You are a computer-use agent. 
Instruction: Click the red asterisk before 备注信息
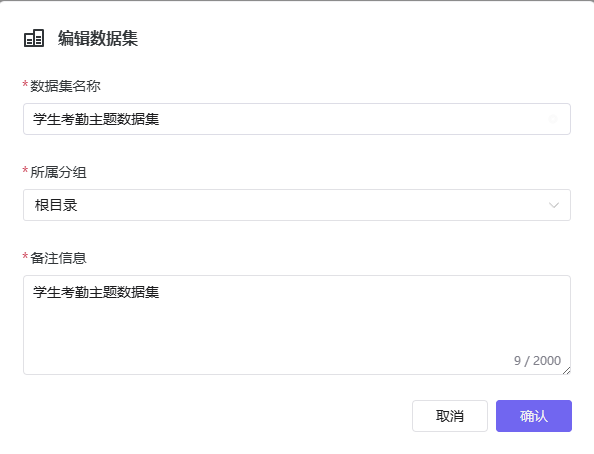[x=25, y=257]
